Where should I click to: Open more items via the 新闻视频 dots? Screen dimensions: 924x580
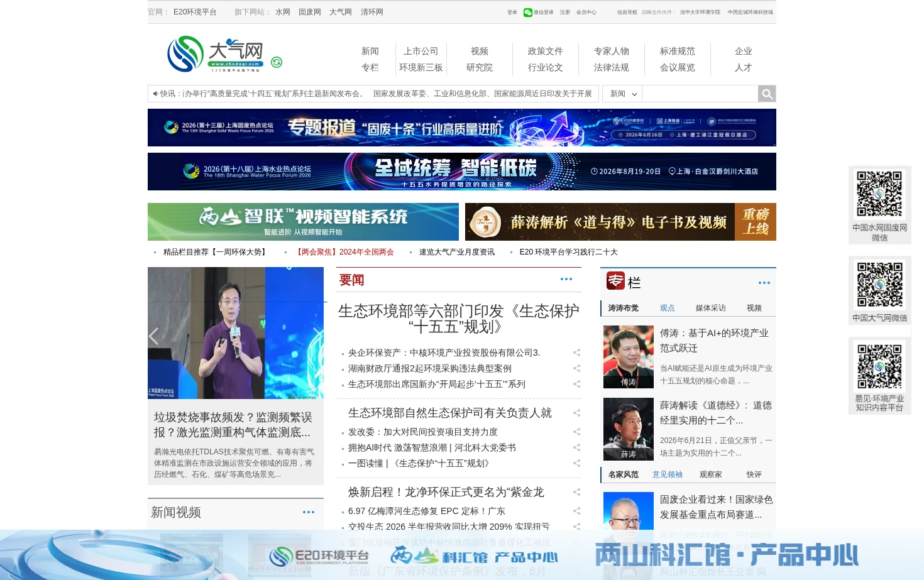(309, 512)
